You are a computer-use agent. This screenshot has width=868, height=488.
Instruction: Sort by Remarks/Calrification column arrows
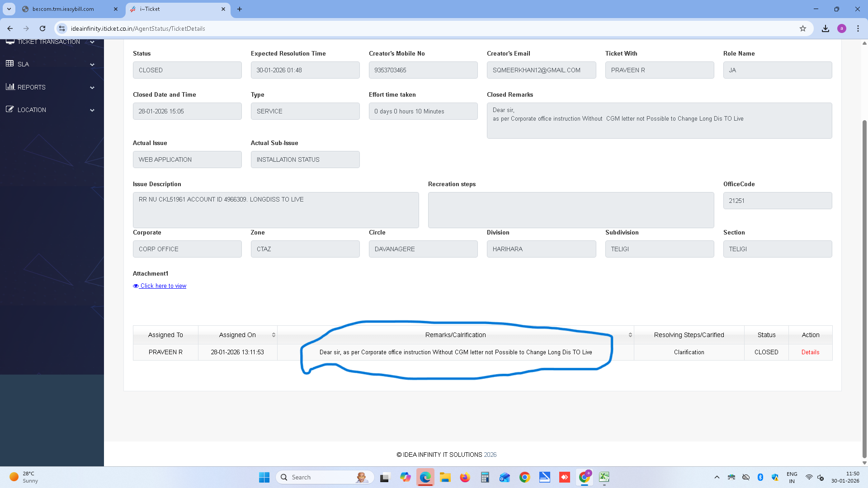pos(630,335)
